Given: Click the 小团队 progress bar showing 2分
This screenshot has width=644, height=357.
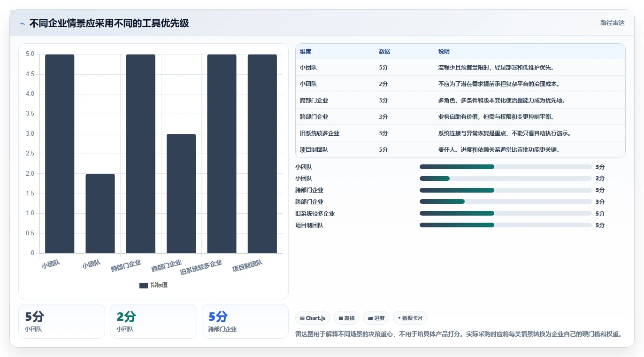Looking at the screenshot, I should (x=506, y=178).
